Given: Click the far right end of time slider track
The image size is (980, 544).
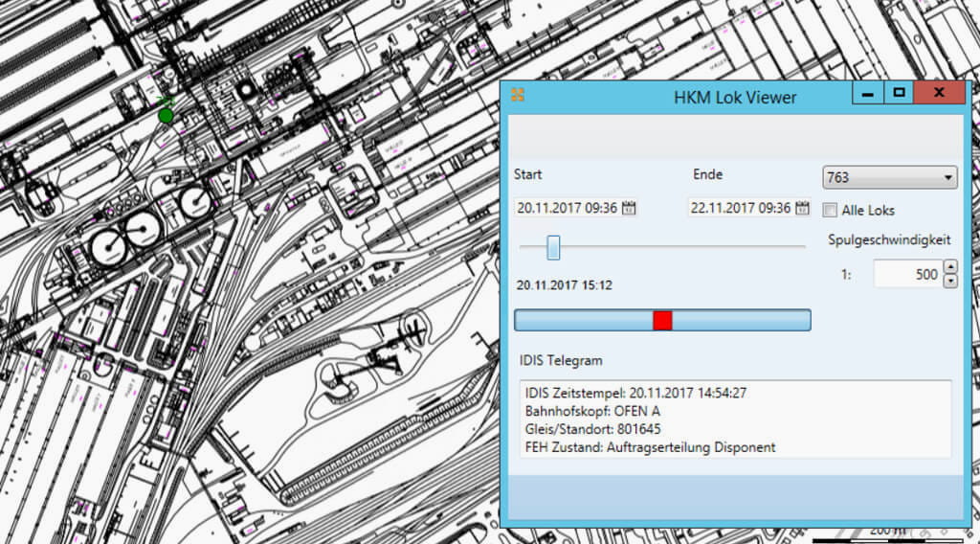Looking at the screenshot, I should tap(803, 248).
